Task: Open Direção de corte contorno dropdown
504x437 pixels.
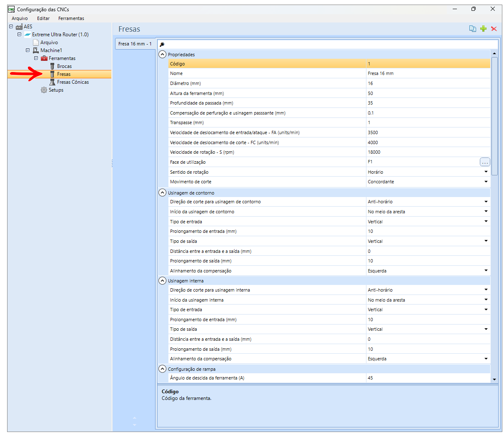Action: pyautogui.click(x=486, y=202)
